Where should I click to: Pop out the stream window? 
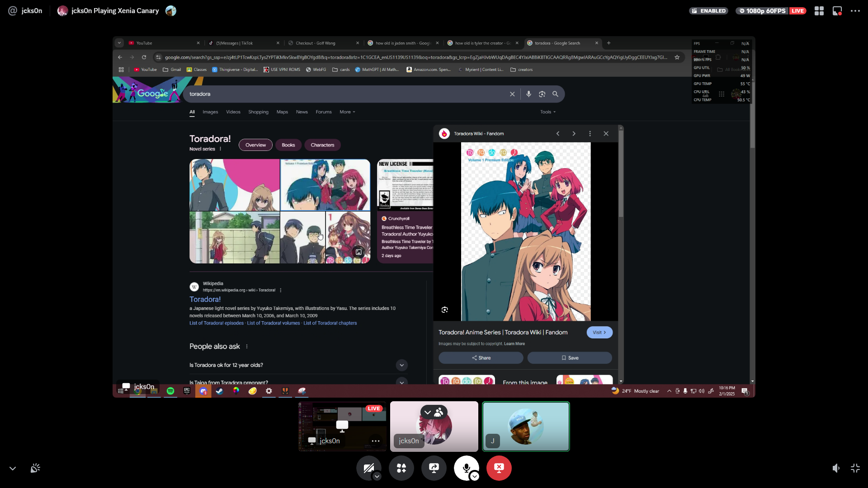(837, 11)
